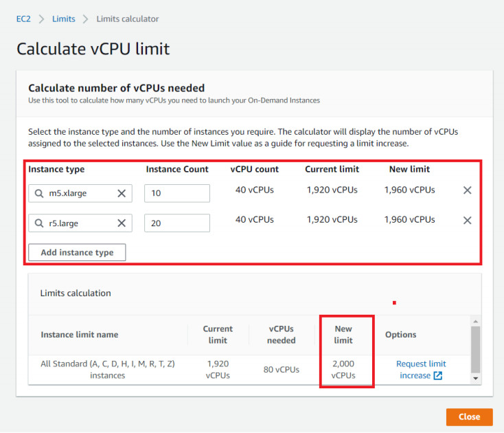Open the m5.xlarge instance type selector
This screenshot has height=433, width=504.
click(80, 193)
